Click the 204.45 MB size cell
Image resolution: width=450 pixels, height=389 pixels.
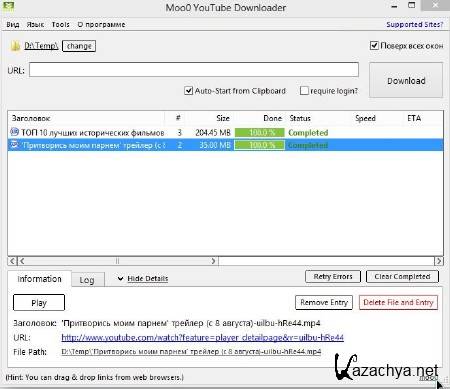(x=213, y=133)
